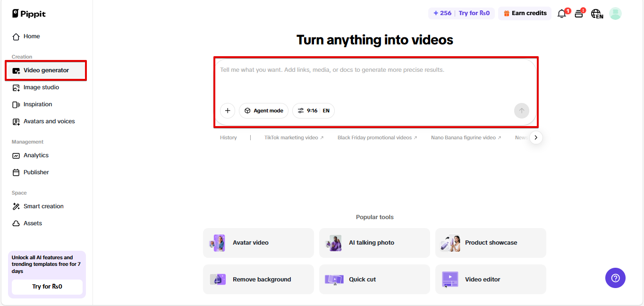
Task: Open EN language globe selector
Action: click(x=597, y=14)
